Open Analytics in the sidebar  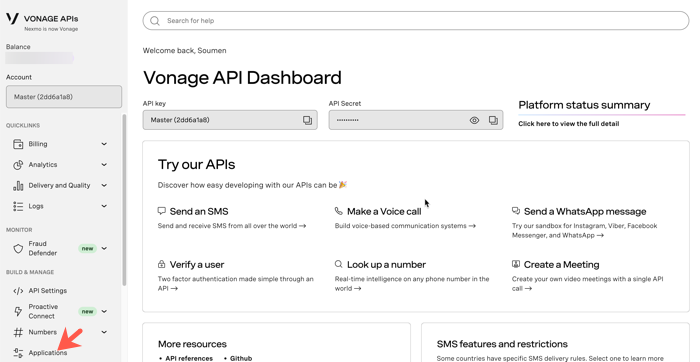pyautogui.click(x=43, y=165)
